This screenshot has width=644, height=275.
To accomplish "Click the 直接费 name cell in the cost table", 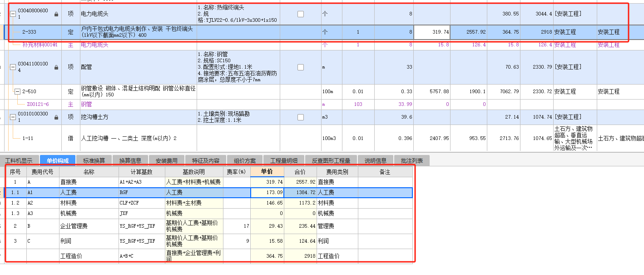I will tap(89, 182).
